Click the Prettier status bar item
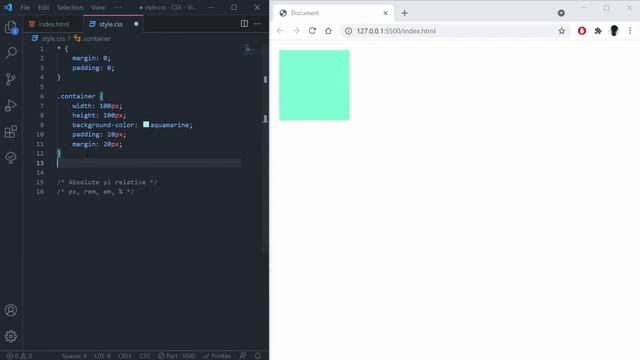 pos(217,356)
